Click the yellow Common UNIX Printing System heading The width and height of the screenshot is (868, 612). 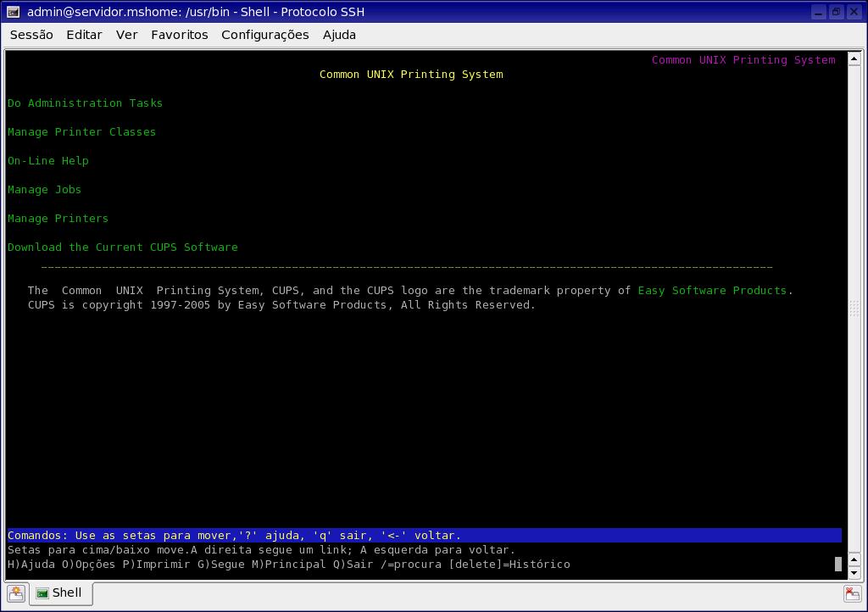[411, 74]
